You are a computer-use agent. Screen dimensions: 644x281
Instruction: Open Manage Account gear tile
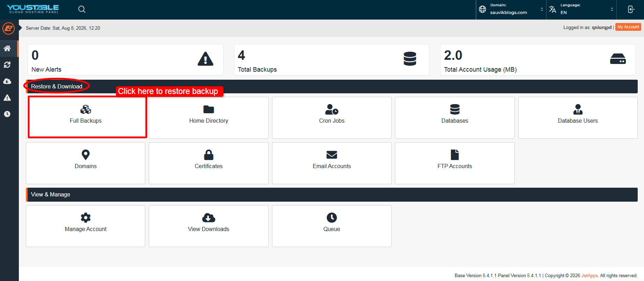(86, 226)
